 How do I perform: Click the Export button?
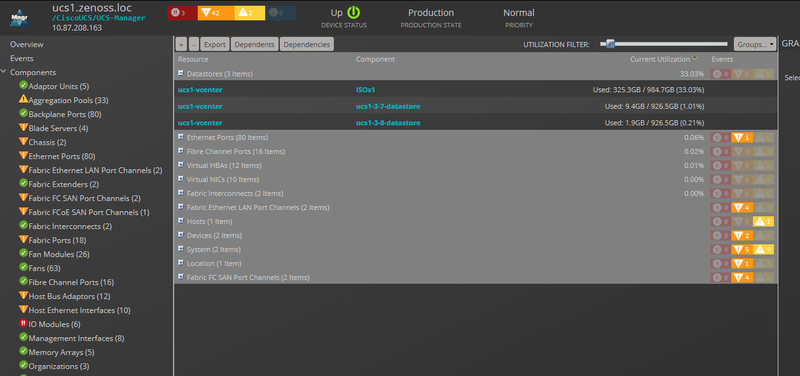[215, 44]
